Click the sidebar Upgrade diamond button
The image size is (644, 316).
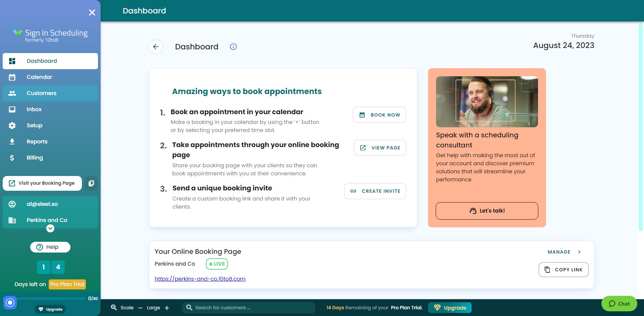50,309
